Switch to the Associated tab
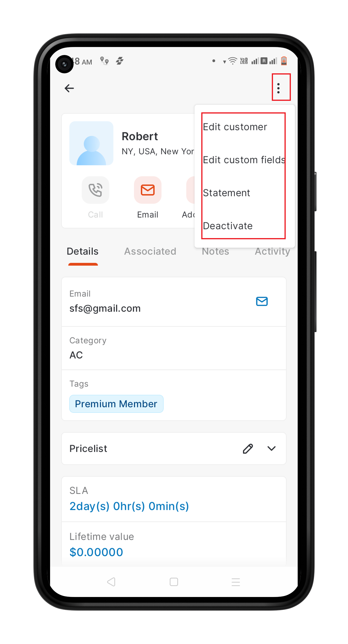Image resolution: width=348 pixels, height=644 pixels. point(150,251)
